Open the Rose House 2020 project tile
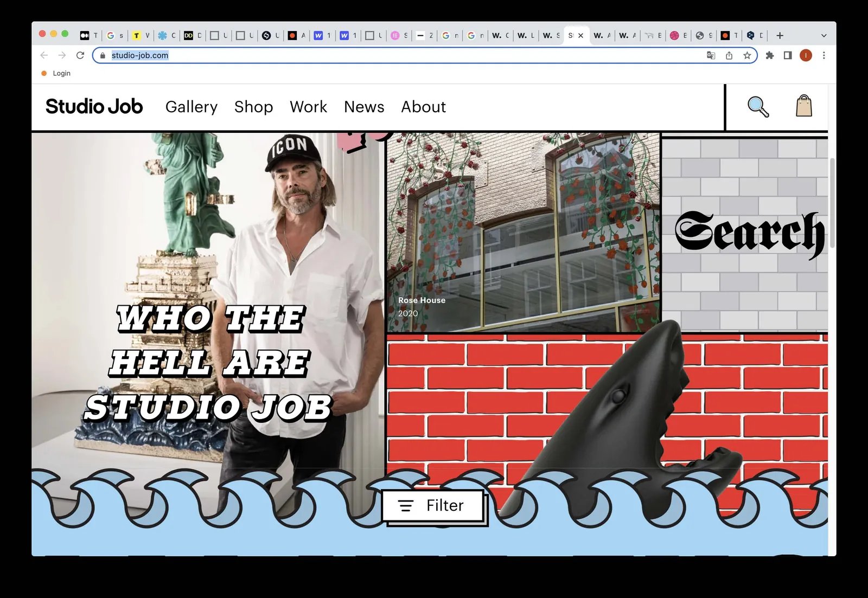868x598 pixels. click(523, 232)
